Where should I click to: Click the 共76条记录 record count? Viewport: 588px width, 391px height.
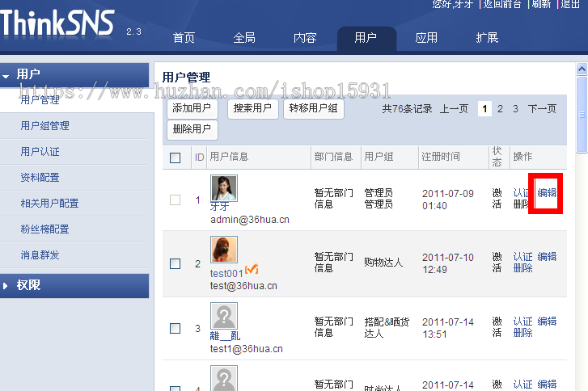[x=407, y=109]
